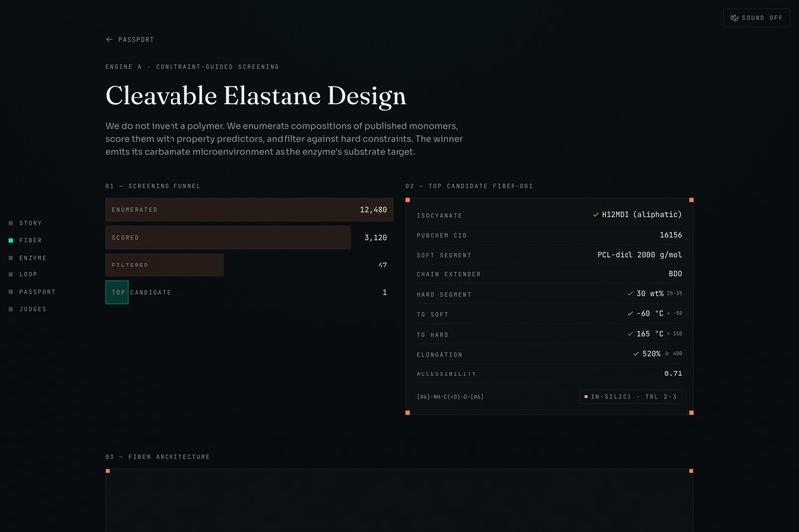Image resolution: width=799 pixels, height=532 pixels.
Task: Click the Isocyanate row label
Action: 439,216
